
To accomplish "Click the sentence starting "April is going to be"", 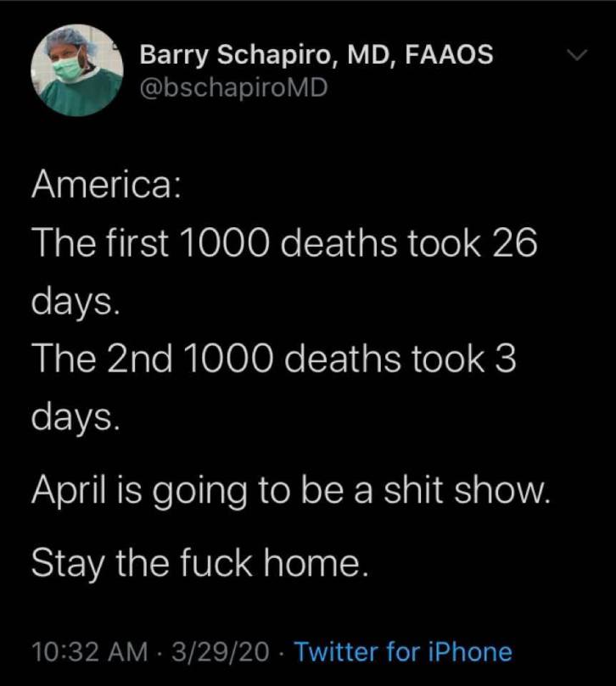I will tap(291, 491).
